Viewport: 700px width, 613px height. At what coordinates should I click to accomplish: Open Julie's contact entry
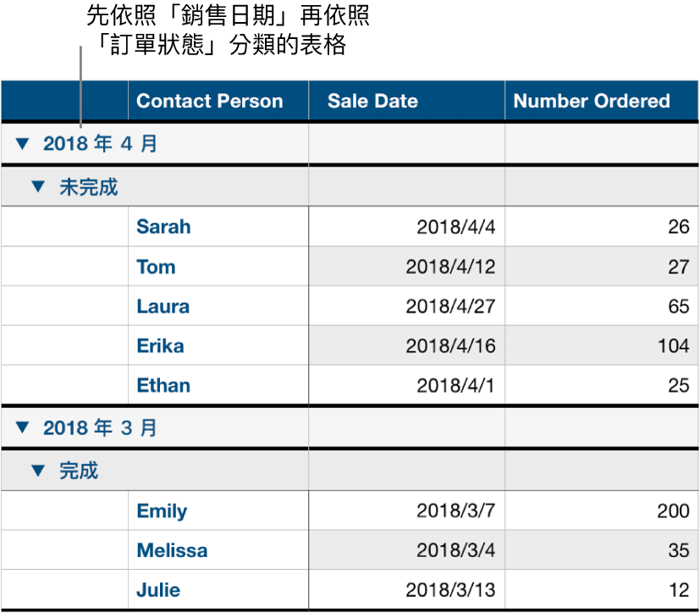point(157,590)
